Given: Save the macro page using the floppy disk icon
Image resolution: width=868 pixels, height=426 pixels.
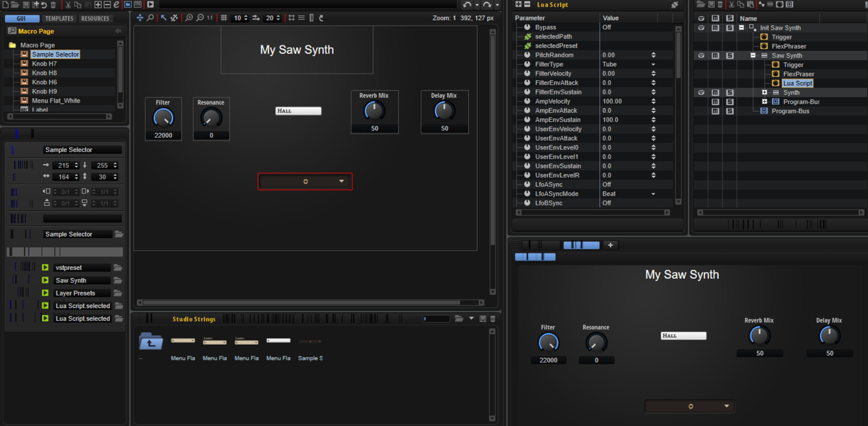Looking at the screenshot, I should (26, 5).
